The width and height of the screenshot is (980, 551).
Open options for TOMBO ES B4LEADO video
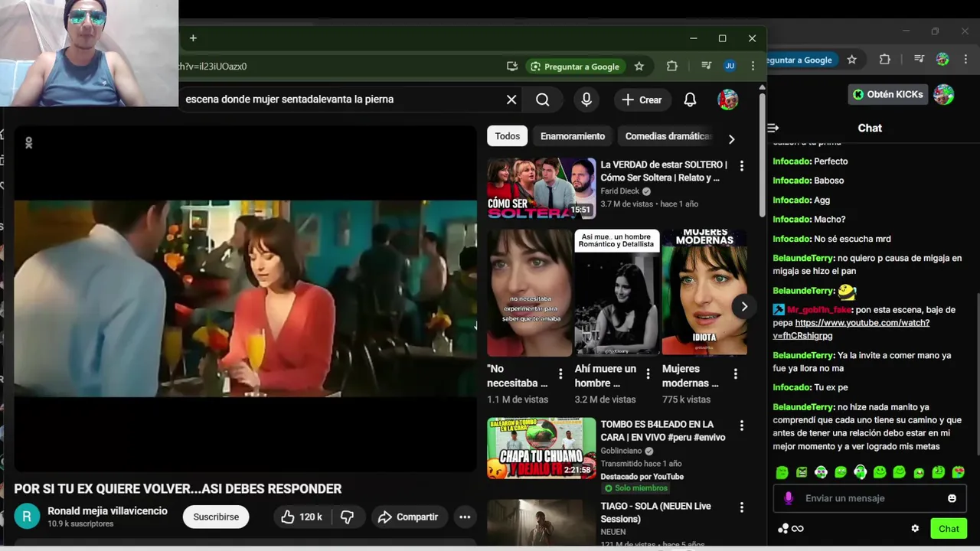[x=741, y=425]
